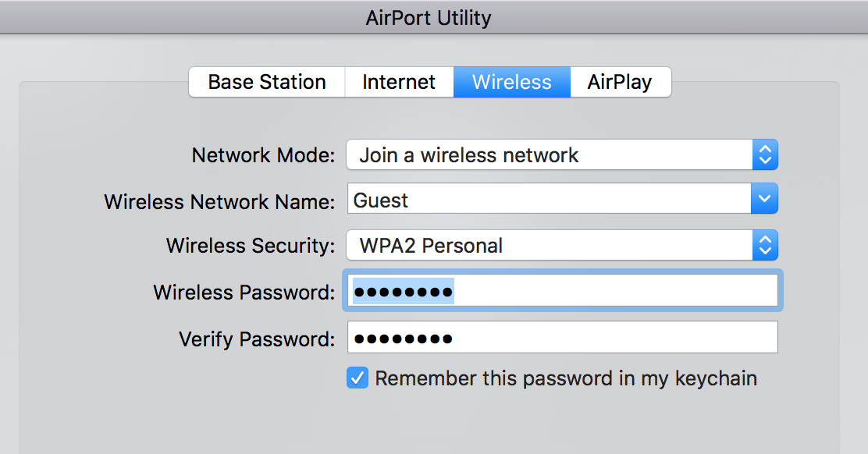Screen dimensions: 868x454
Task: Click the Wireless Network Name label
Action: pyautogui.click(x=219, y=201)
